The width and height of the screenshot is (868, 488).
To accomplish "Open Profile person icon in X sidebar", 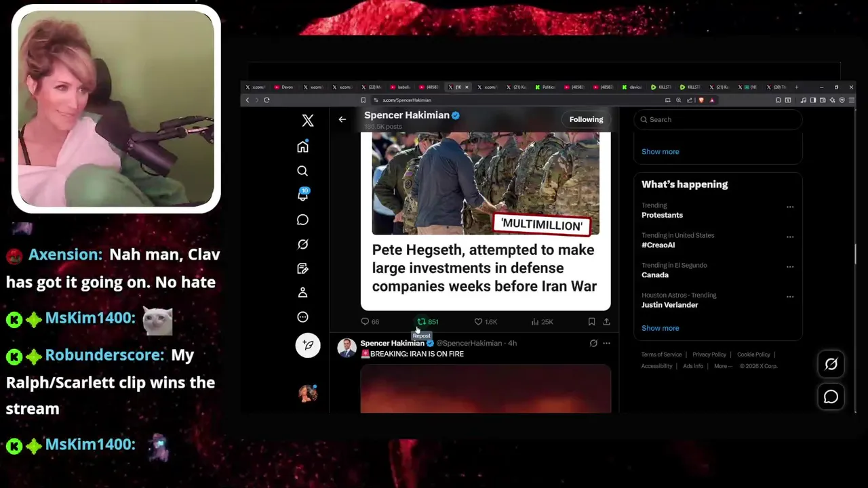I will click(x=302, y=292).
